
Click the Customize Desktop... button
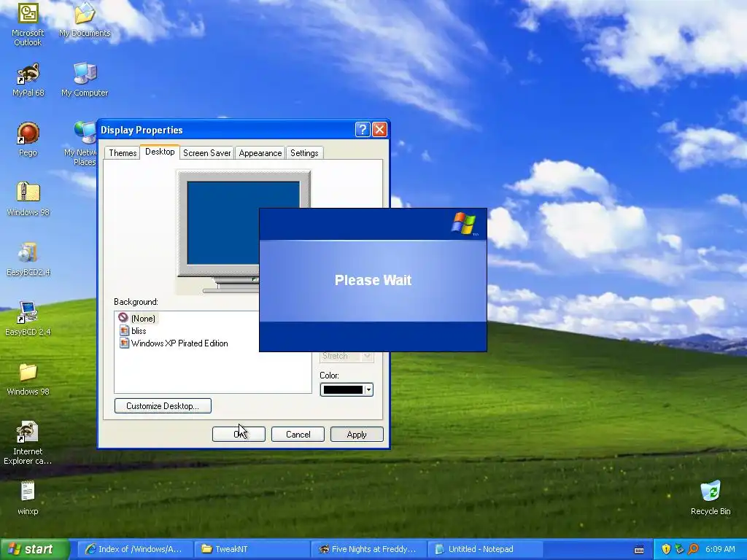click(x=163, y=405)
